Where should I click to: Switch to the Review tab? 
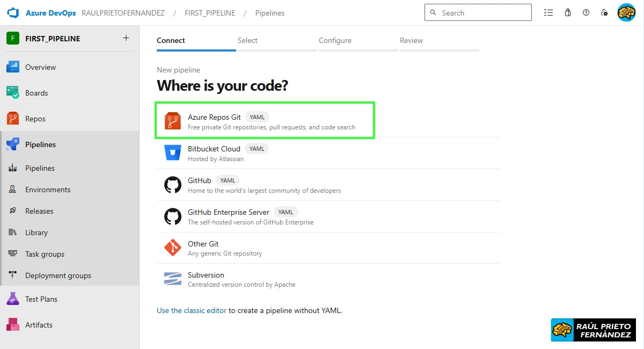(x=411, y=40)
